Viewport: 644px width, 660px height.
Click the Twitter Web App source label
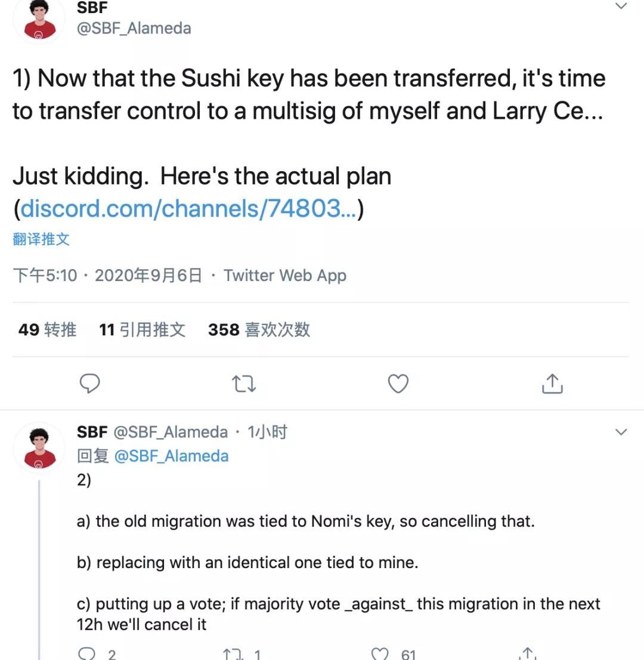285,276
